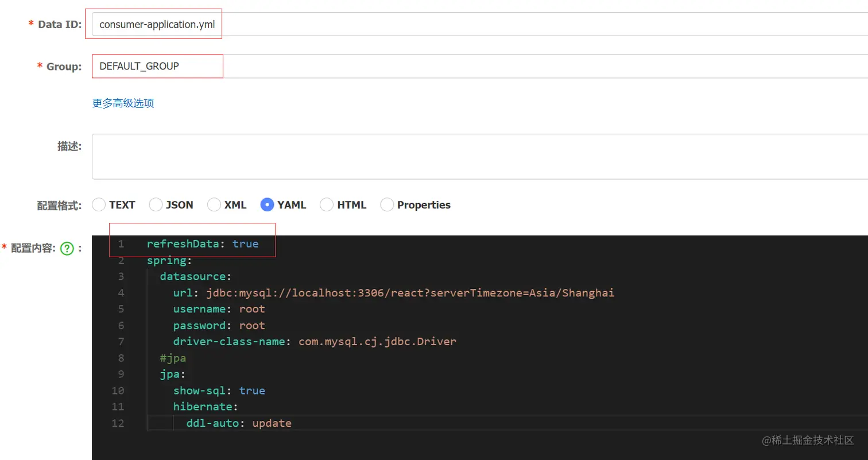
Task: Click the datasource: line in the editor
Action: point(188,277)
